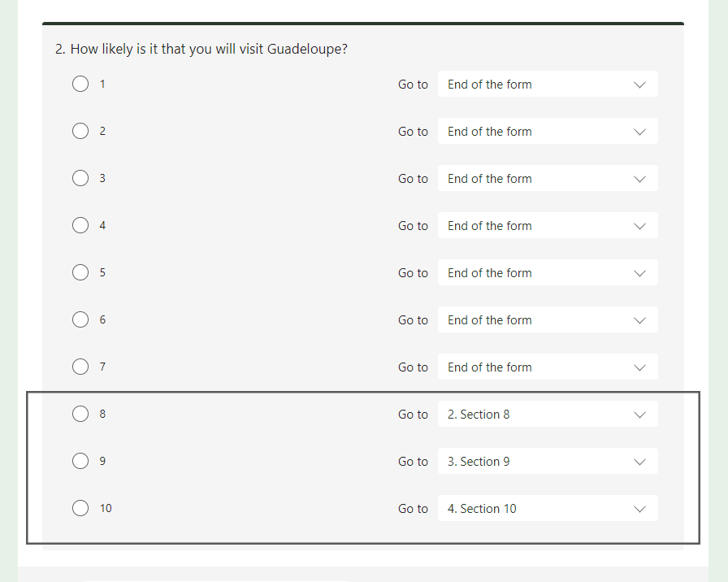728x582 pixels.
Task: Open Go to dropdown for option 7
Action: pyautogui.click(x=547, y=367)
